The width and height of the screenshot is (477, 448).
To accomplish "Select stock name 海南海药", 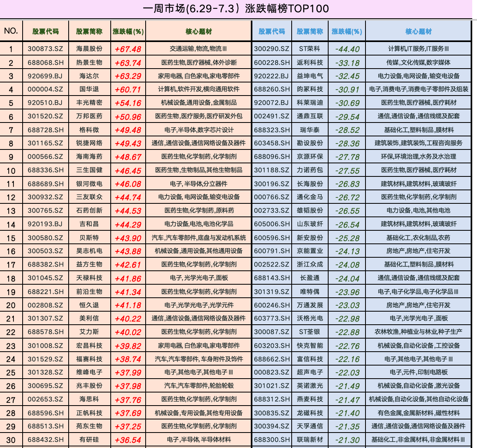I will pos(89,157).
